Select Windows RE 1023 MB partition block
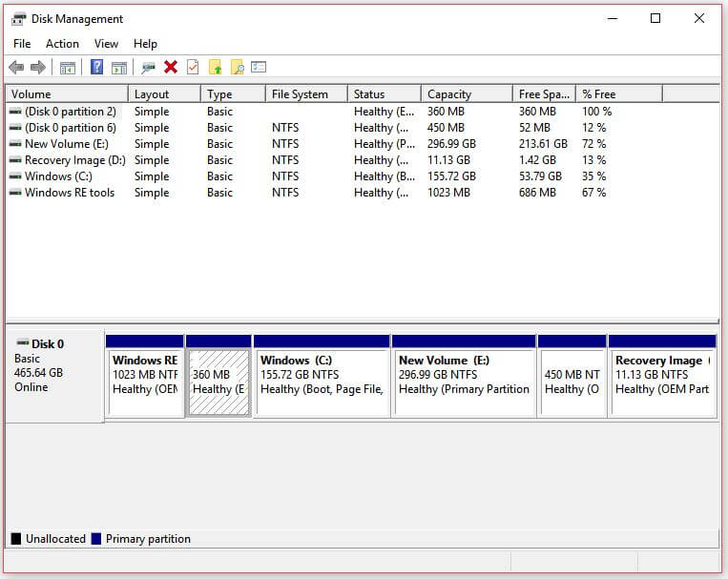The image size is (728, 579). point(145,376)
